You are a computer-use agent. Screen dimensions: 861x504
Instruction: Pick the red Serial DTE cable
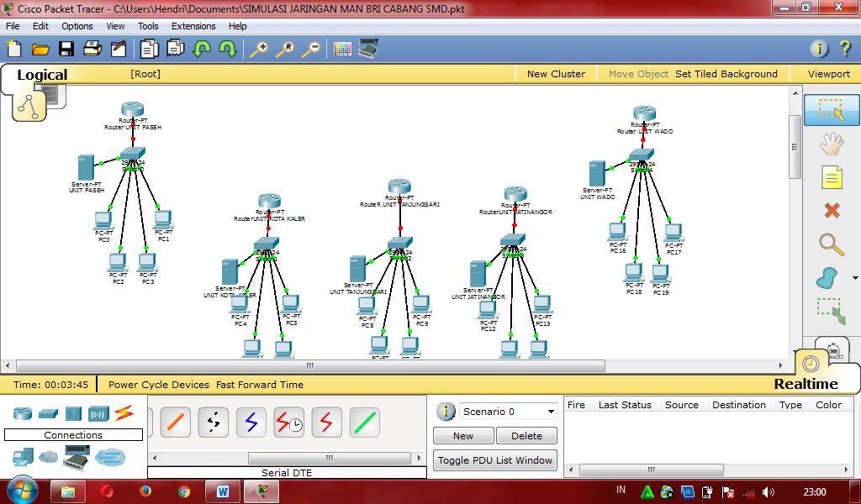(327, 423)
